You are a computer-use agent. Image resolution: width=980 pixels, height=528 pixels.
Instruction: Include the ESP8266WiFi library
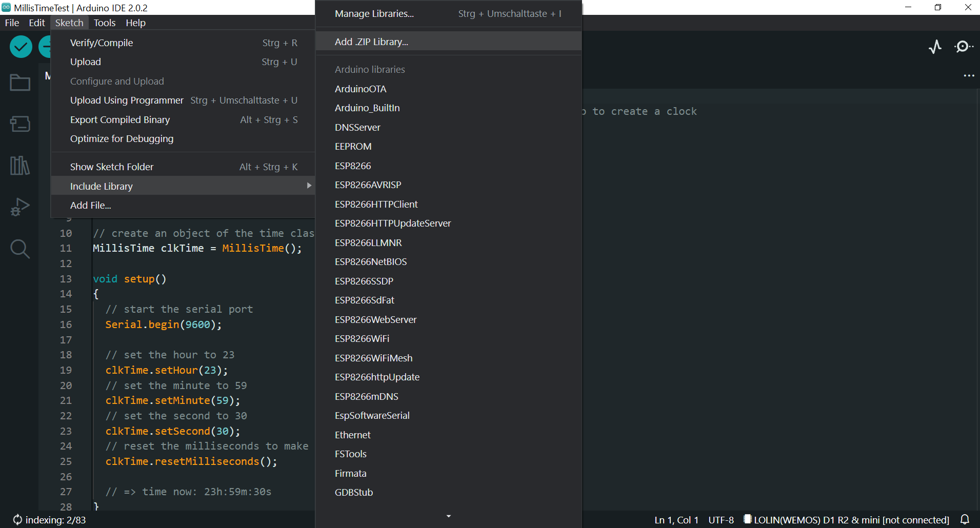pyautogui.click(x=362, y=338)
